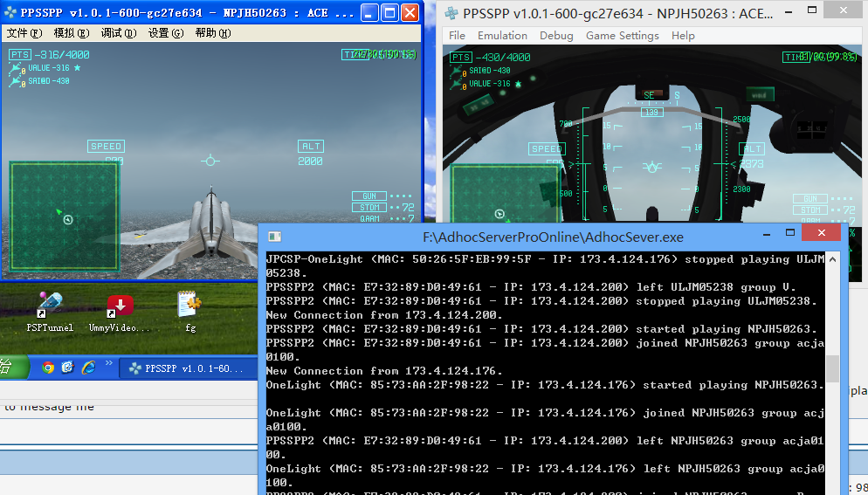Open Internet Explorer from quick launch
This screenshot has height=495, width=868.
pyautogui.click(x=87, y=368)
